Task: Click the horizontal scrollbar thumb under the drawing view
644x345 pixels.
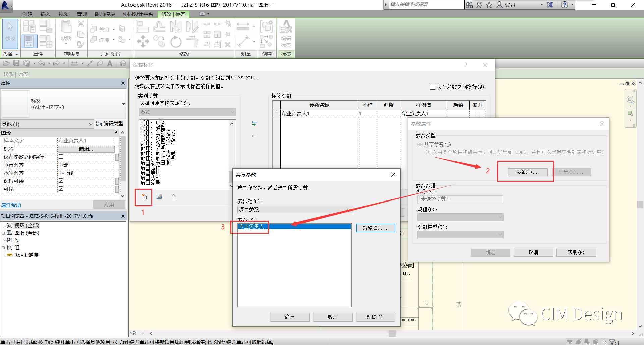Action: pos(392,333)
